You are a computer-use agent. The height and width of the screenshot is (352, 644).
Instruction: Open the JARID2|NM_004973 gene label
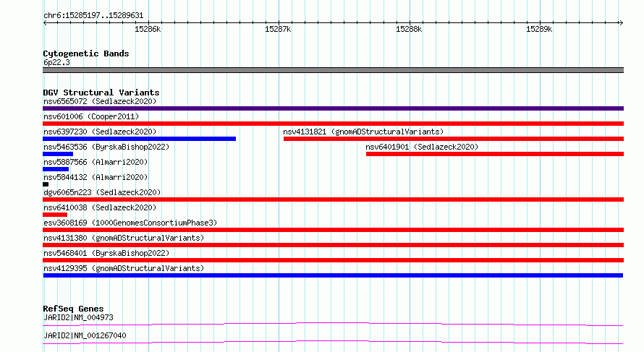pos(78,317)
